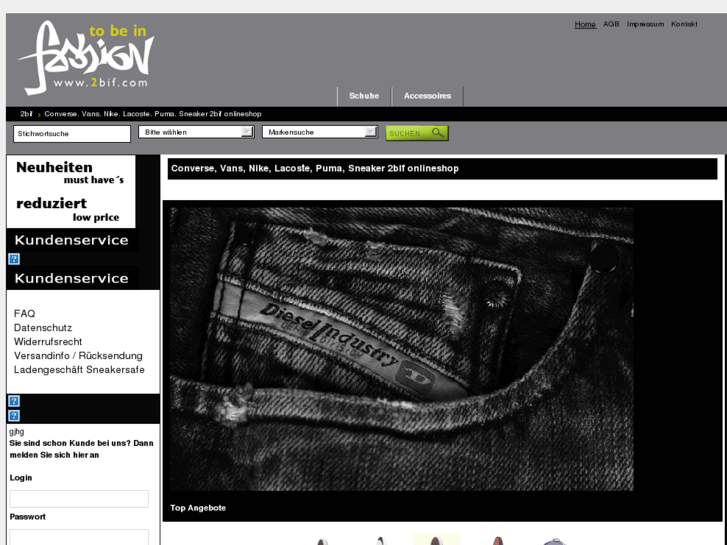Click the Converse, Vans, Nike breadcrumb entry
The image size is (727, 545).
click(x=153, y=114)
